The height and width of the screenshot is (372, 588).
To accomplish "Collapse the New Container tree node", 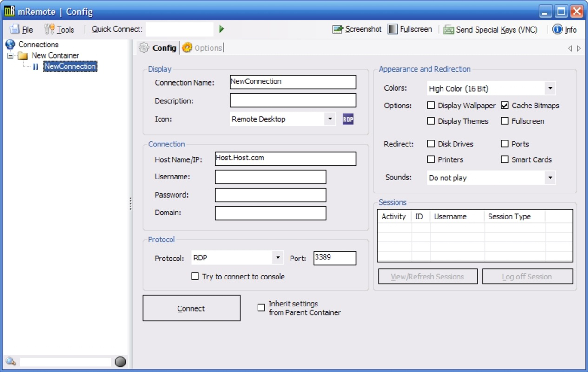I will tap(10, 55).
